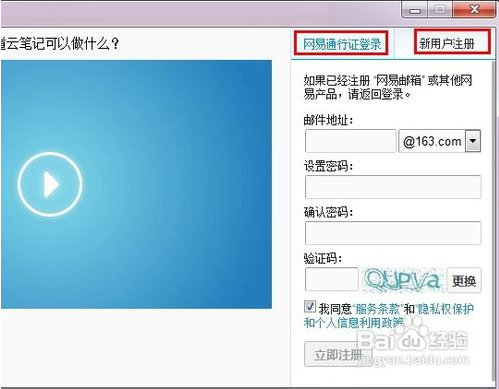Maximize the window
The width and height of the screenshot is (499, 389).
[440, 9]
